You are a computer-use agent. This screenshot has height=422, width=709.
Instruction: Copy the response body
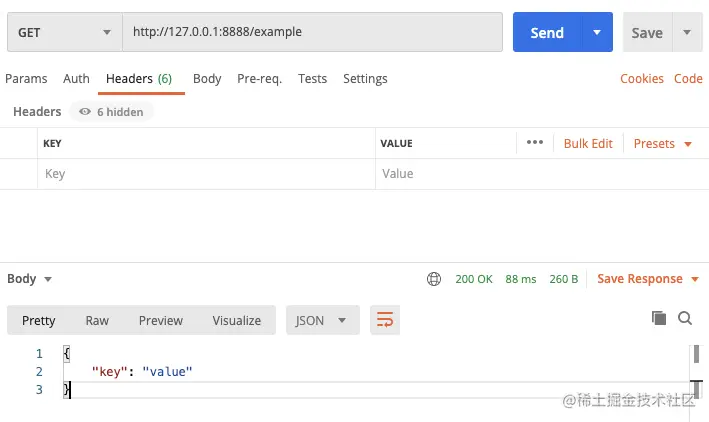(x=659, y=318)
